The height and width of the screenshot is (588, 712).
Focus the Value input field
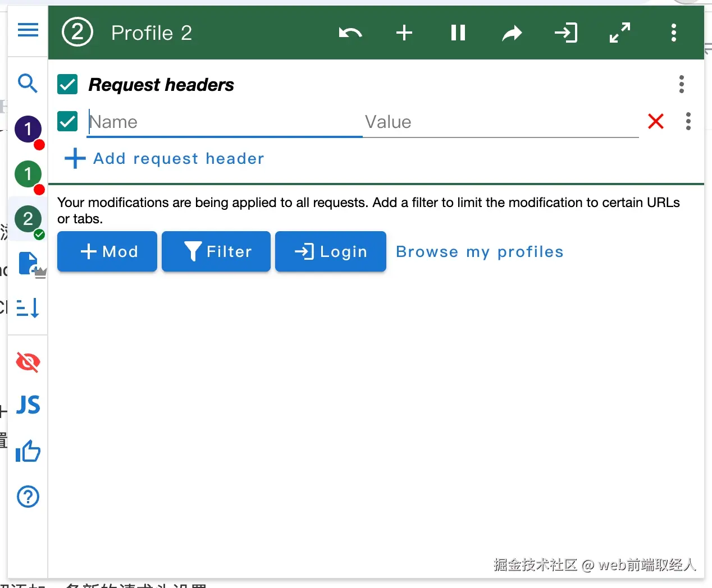[501, 122]
